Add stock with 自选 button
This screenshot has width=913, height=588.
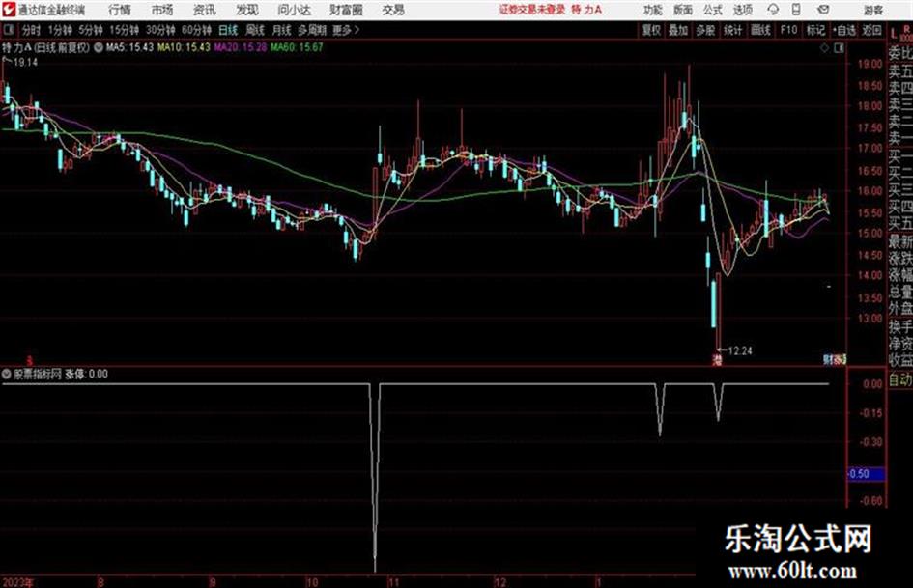coord(843,30)
